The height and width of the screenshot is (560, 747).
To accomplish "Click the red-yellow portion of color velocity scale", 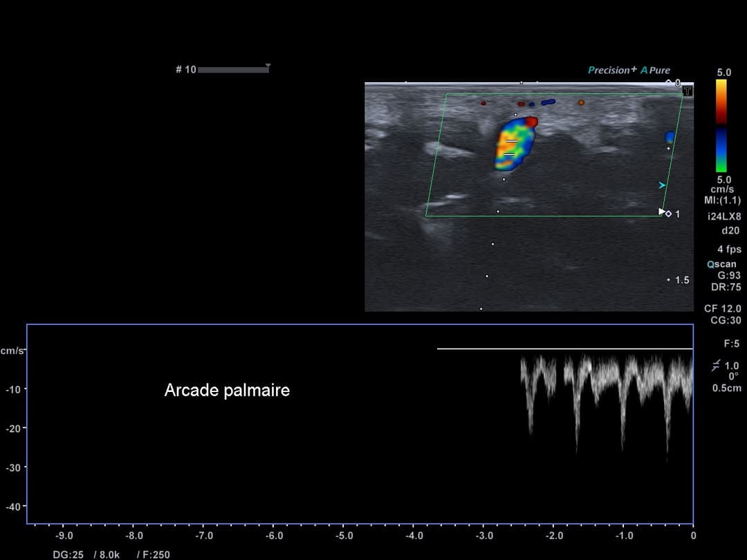I will (721, 101).
